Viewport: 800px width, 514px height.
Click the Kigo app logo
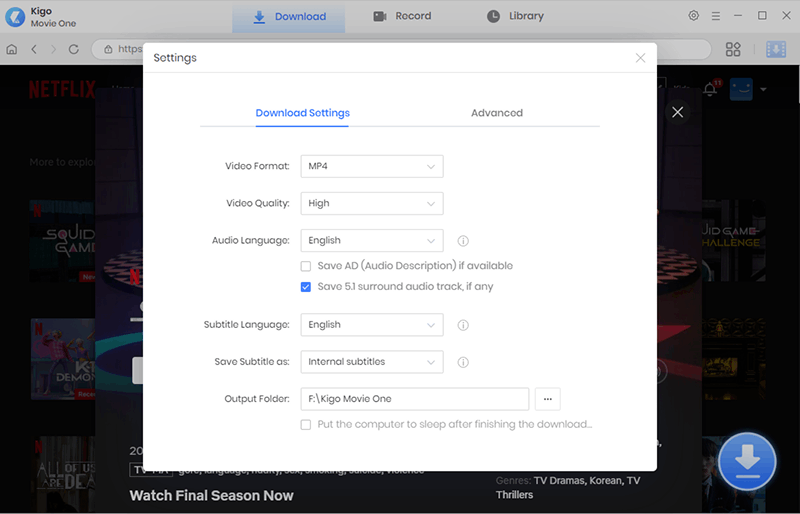[15, 17]
